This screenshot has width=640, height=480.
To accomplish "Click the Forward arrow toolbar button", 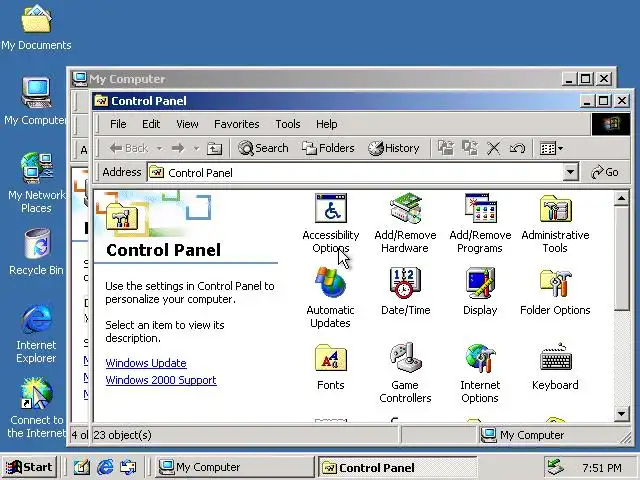I will click(178, 148).
